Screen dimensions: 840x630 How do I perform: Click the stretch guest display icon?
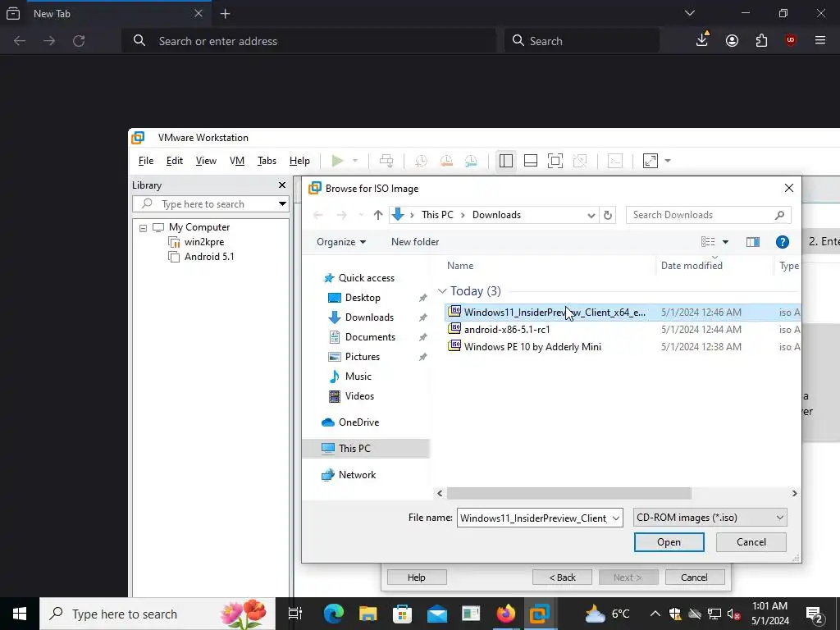651,161
